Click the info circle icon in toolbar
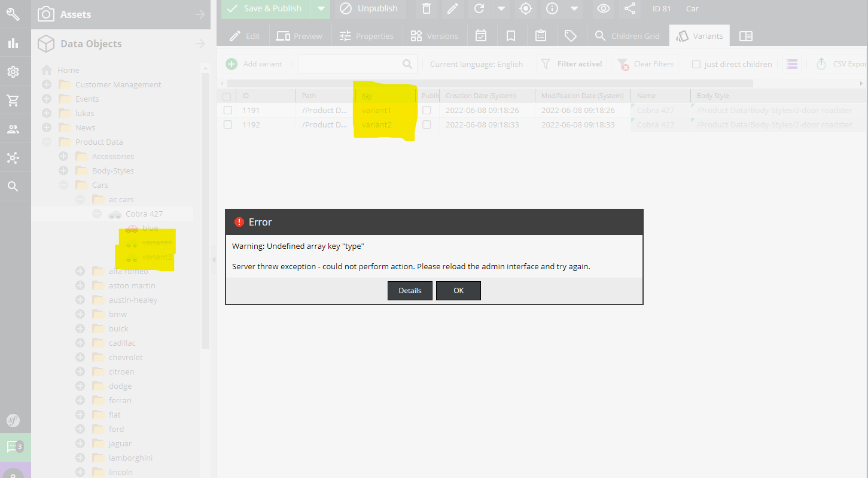 [552, 8]
